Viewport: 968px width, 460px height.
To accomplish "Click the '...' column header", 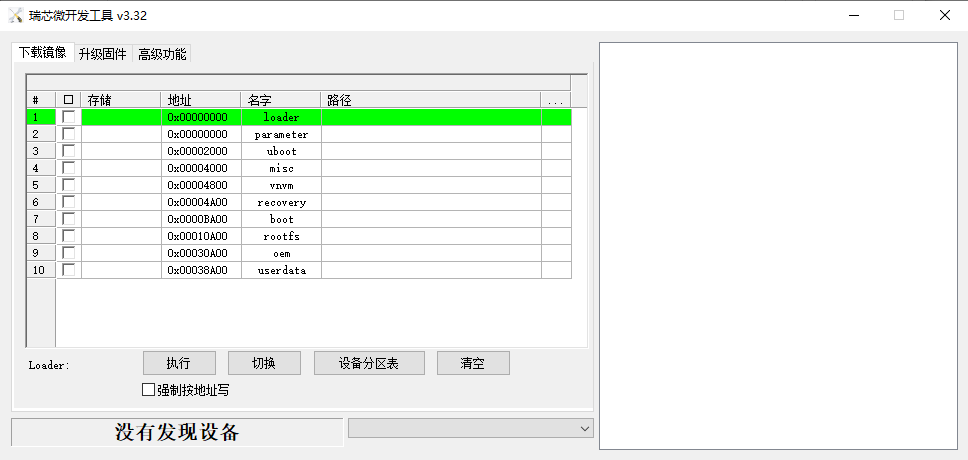I will pyautogui.click(x=556, y=99).
